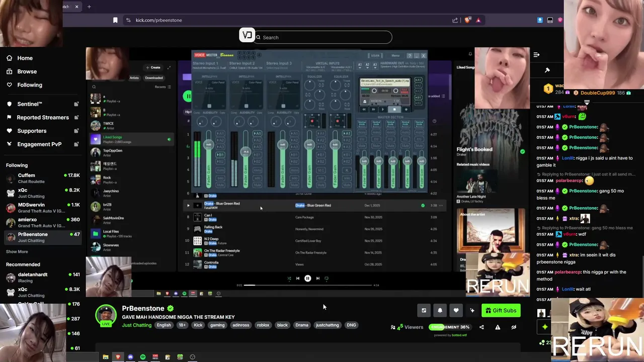This screenshot has width=644, height=362.
Task: Open the Brave Rewards triangle icon
Action: pos(478,20)
